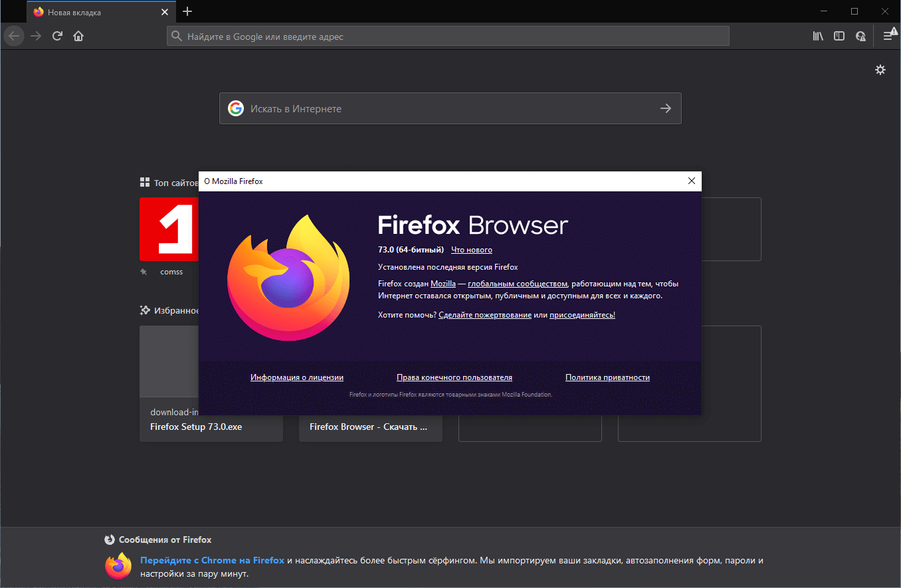Screen dimensions: 901x588
Task: Open the underlined Mozilla link
Action: coord(443,283)
